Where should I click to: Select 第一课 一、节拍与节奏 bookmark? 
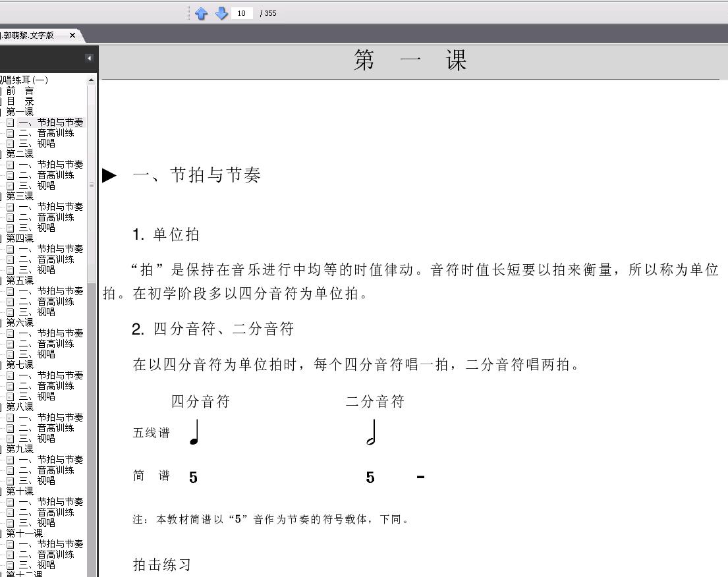pyautogui.click(x=51, y=123)
